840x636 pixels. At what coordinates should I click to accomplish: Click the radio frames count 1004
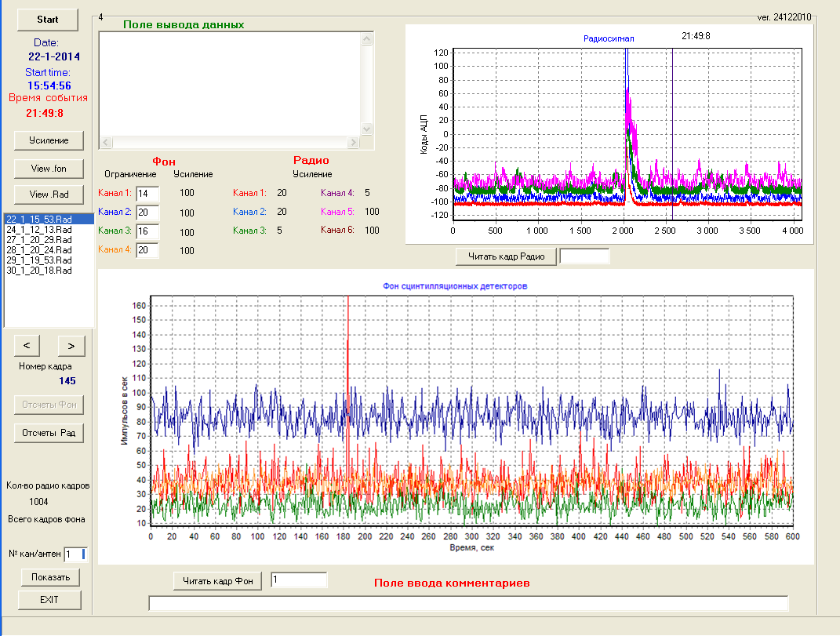coord(38,502)
